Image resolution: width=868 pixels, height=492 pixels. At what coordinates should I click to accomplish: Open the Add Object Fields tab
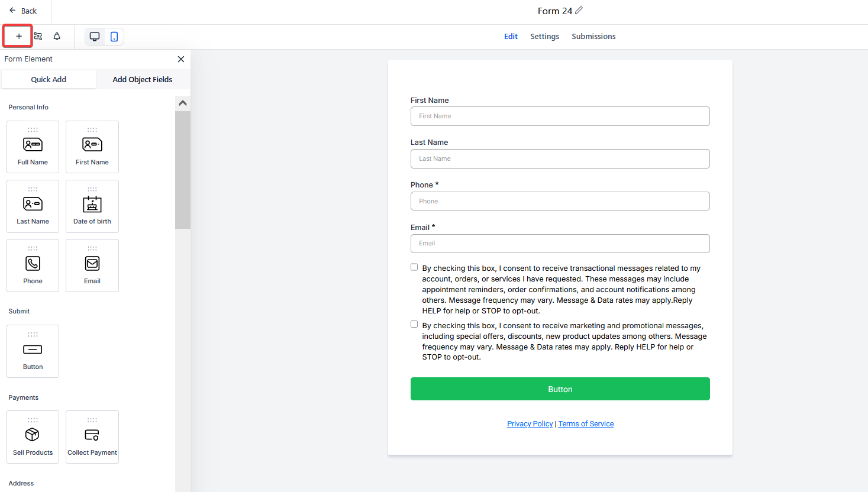tap(143, 80)
